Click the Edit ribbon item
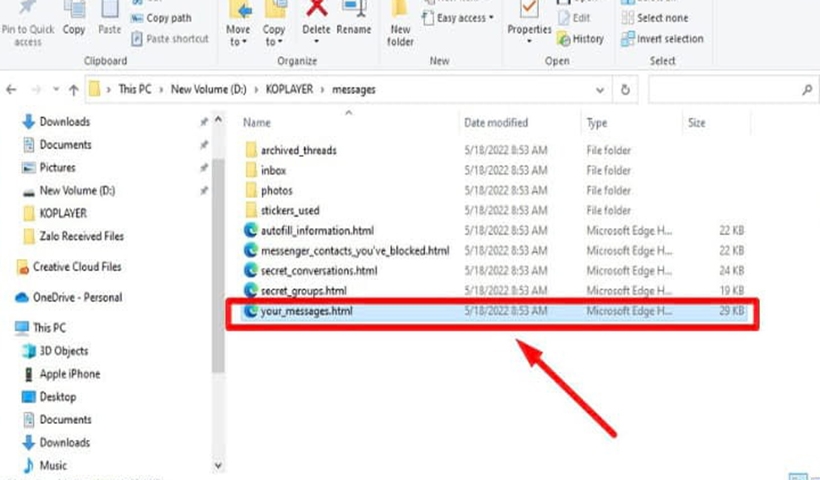820x480 pixels. pyautogui.click(x=574, y=18)
